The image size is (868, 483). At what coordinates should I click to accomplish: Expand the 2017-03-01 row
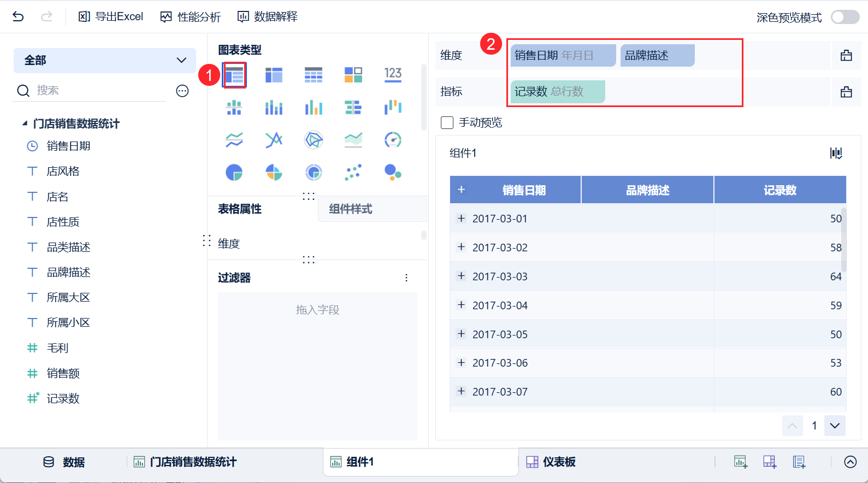click(x=462, y=219)
